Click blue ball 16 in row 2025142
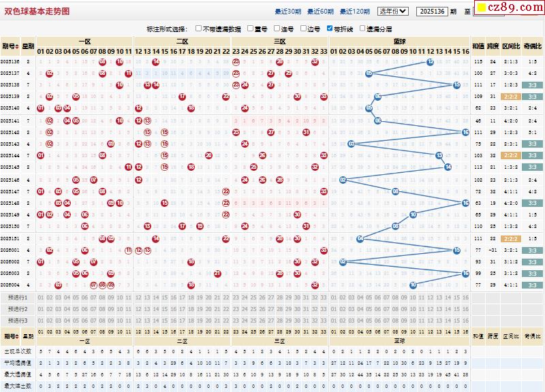545x392 pixels. pyautogui.click(x=466, y=132)
